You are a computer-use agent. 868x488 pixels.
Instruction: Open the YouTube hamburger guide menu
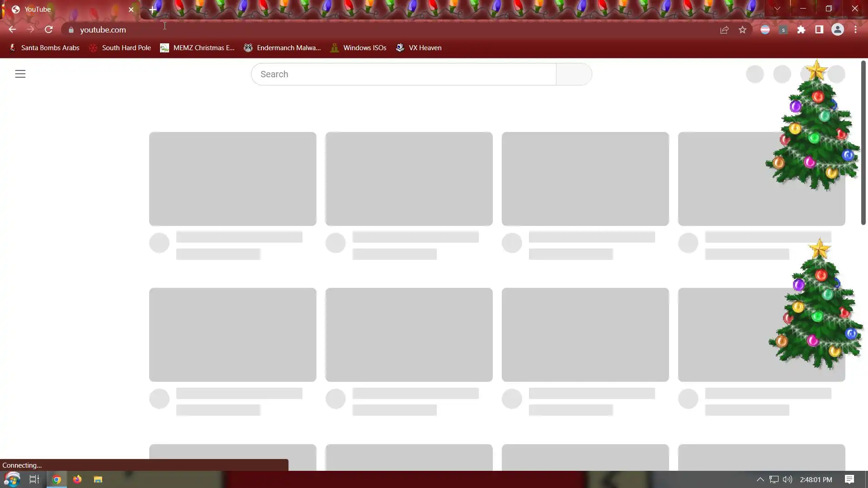[x=20, y=74]
